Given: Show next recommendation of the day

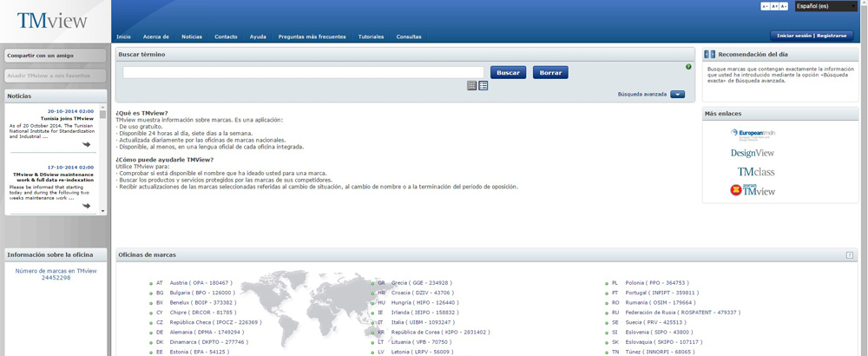Looking at the screenshot, I should click(713, 54).
